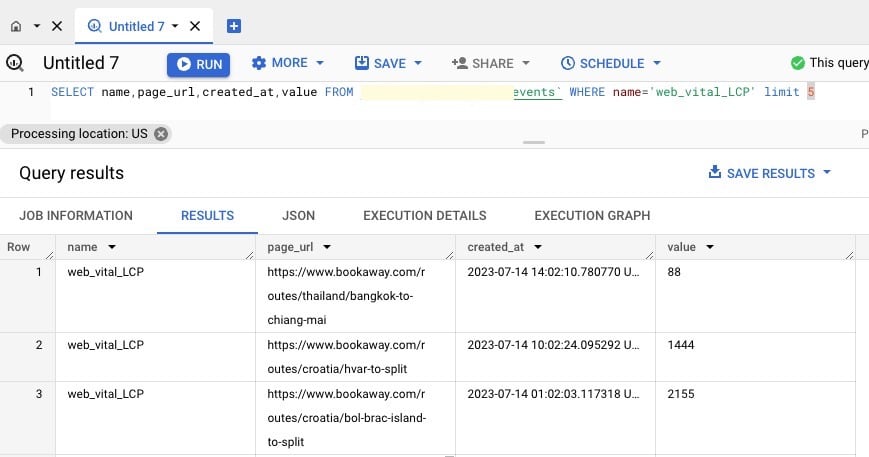Open the MORE settings menu
This screenshot has width=869, height=457.
point(288,63)
